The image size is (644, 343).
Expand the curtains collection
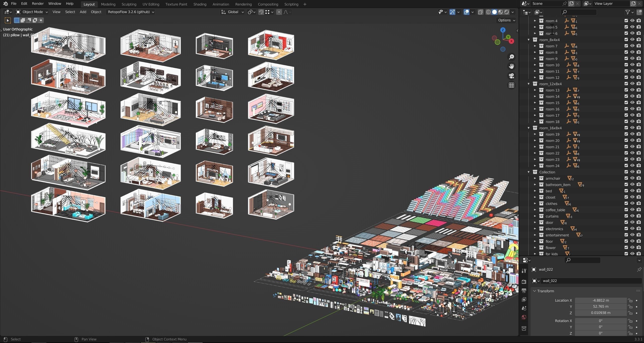pos(535,216)
